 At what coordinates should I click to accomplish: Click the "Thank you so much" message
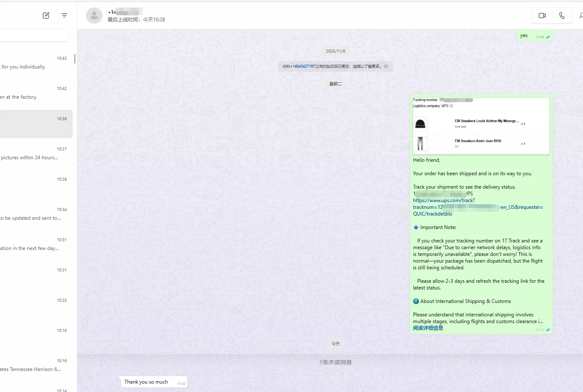146,382
